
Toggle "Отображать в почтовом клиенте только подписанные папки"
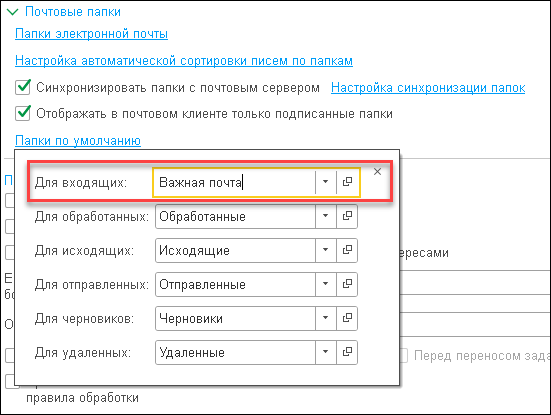[x=23, y=114]
